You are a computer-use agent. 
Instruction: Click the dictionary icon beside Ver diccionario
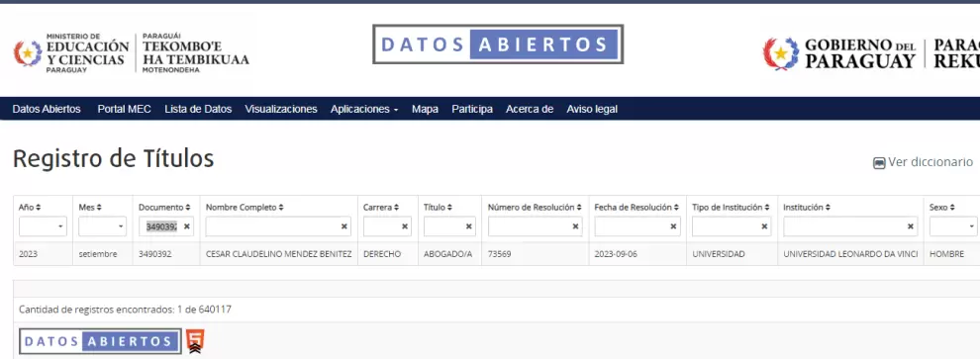point(879,163)
